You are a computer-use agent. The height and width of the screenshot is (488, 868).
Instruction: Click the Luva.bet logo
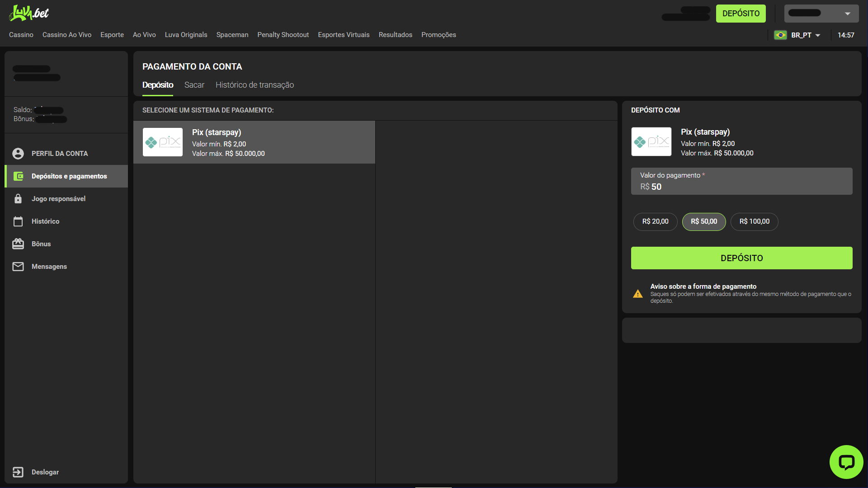click(29, 13)
